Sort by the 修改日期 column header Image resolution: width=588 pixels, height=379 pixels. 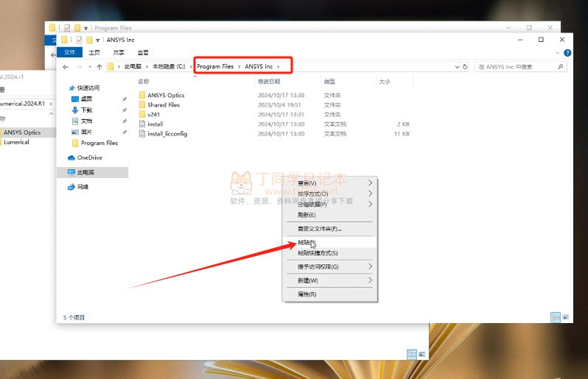coord(268,82)
